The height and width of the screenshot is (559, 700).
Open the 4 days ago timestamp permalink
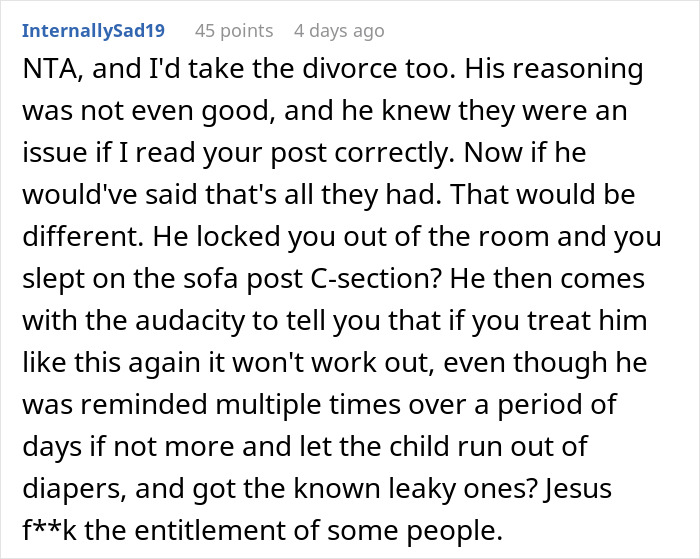click(339, 31)
